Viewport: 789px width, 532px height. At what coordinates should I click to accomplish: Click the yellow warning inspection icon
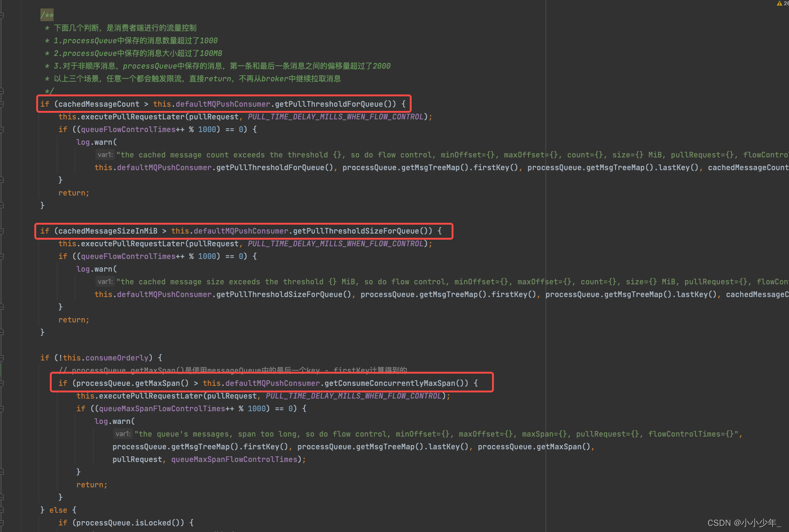[x=780, y=3]
